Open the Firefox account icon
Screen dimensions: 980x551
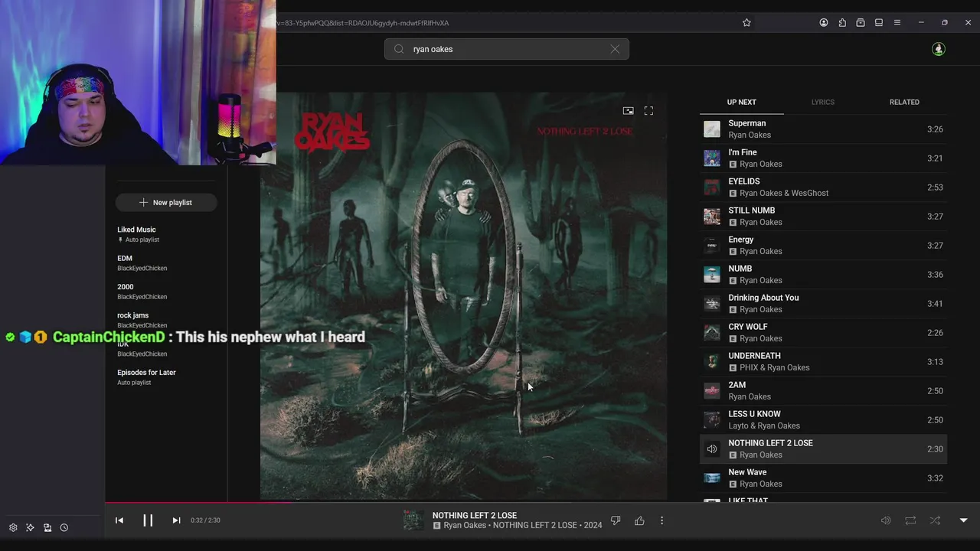point(824,23)
